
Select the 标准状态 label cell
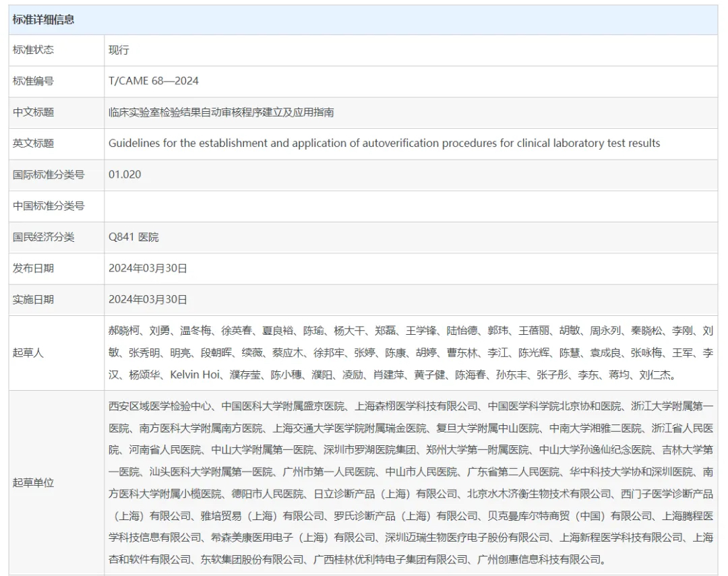click(56, 50)
